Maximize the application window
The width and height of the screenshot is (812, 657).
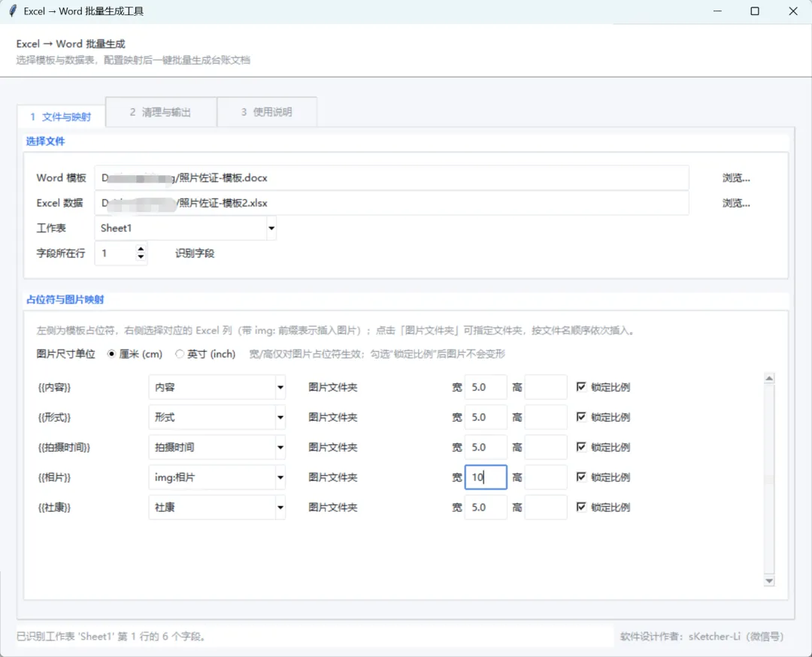(x=755, y=11)
